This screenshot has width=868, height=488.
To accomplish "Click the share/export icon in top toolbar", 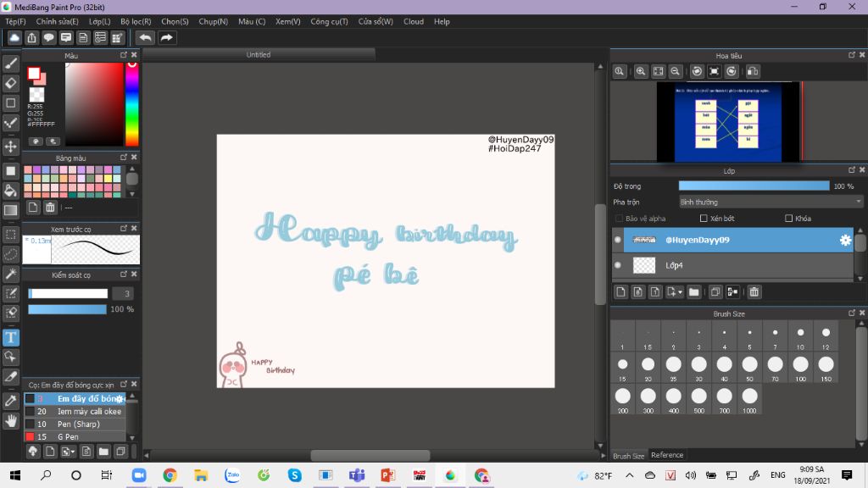I will click(31, 37).
